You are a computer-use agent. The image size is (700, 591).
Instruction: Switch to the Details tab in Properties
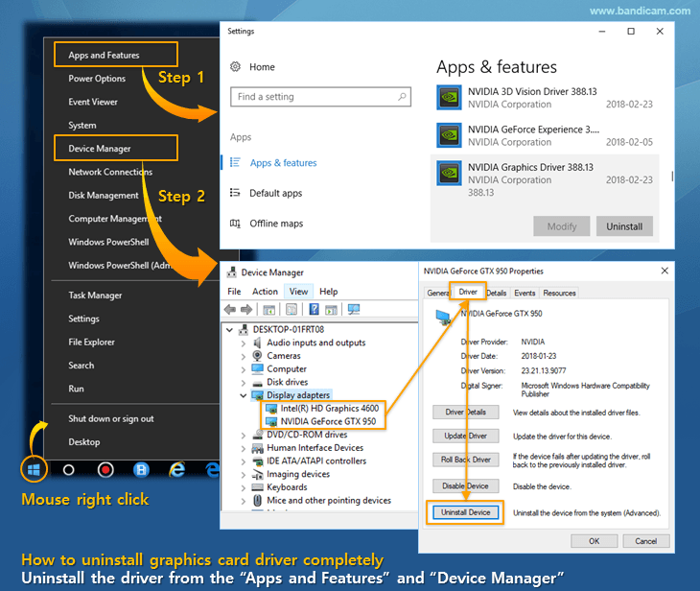[x=497, y=293]
